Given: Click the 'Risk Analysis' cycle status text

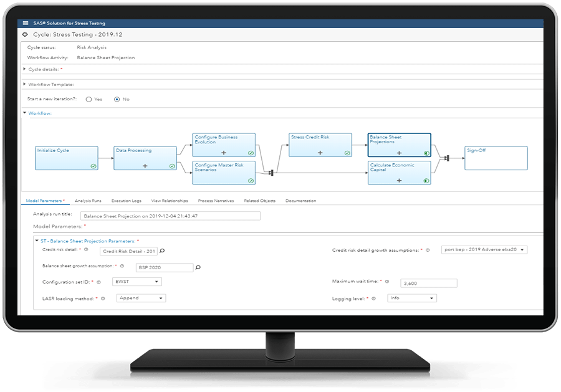Looking at the screenshot, I should click(x=92, y=47).
